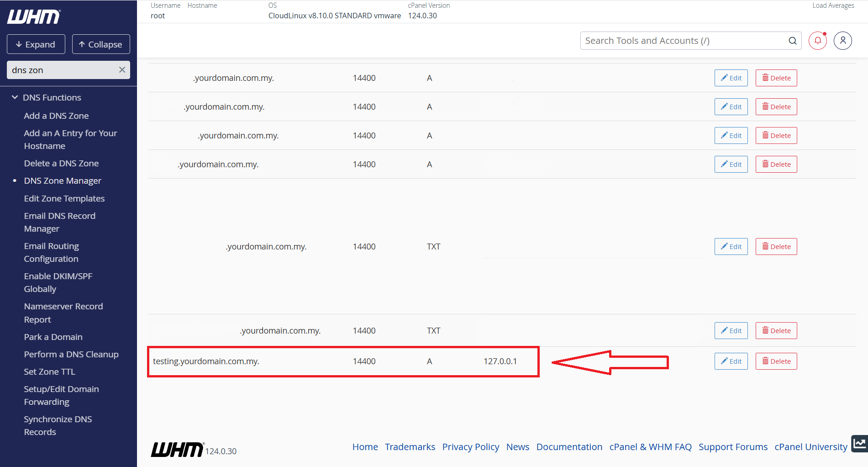Open Edit Zone Templates
The image size is (868, 467).
coord(64,199)
